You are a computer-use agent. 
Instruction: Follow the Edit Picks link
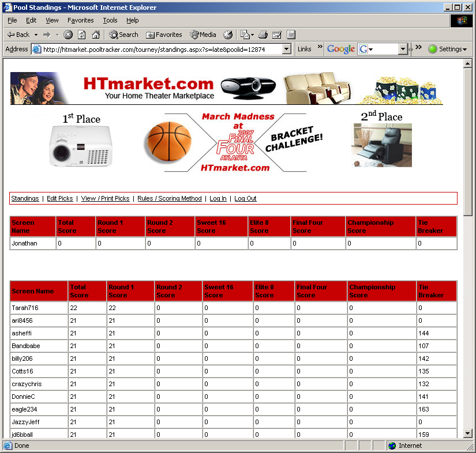tap(59, 198)
